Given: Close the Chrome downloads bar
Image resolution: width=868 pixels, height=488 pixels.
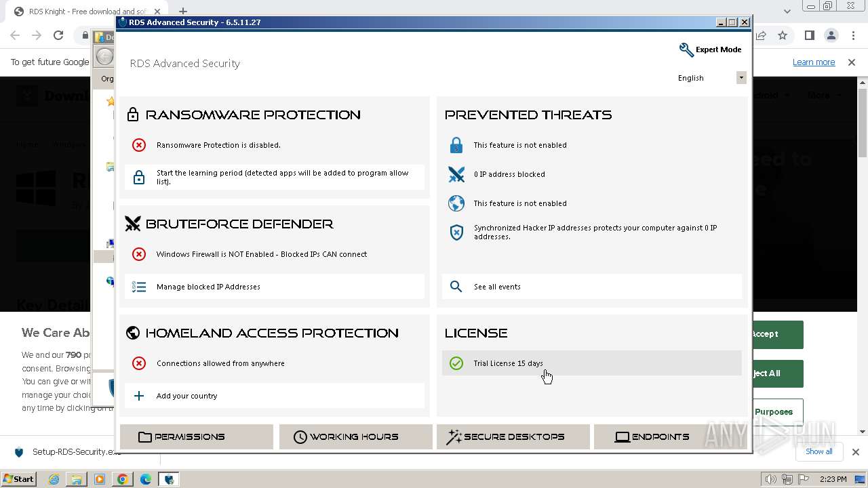Looking at the screenshot, I should pyautogui.click(x=855, y=452).
